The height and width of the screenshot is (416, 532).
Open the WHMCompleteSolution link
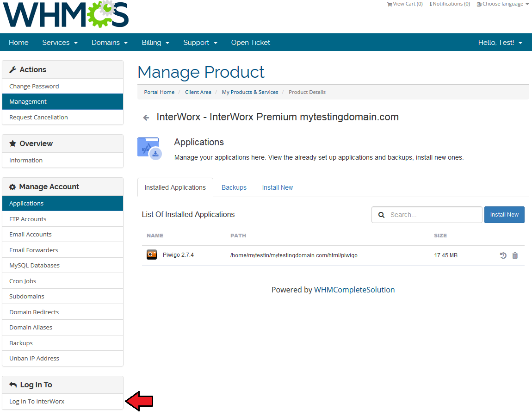point(354,290)
